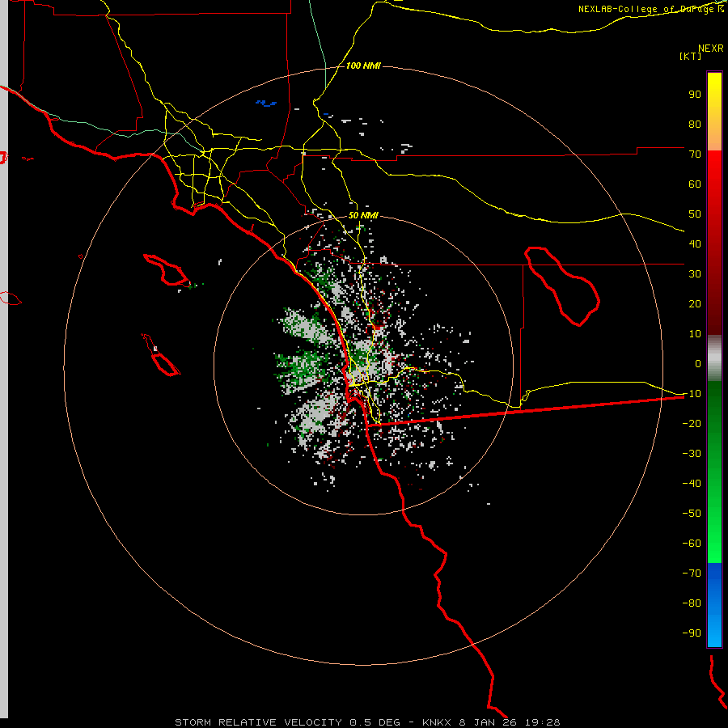The width and height of the screenshot is (728, 728).
Task: Click the 90 value on velocity scale
Action: point(695,95)
